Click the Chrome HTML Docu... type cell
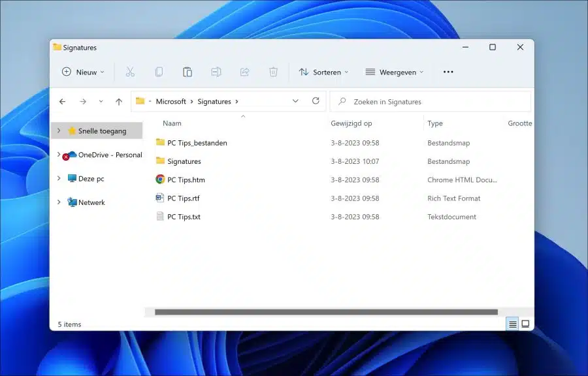Screen dimensions: 588x376 tap(462, 180)
